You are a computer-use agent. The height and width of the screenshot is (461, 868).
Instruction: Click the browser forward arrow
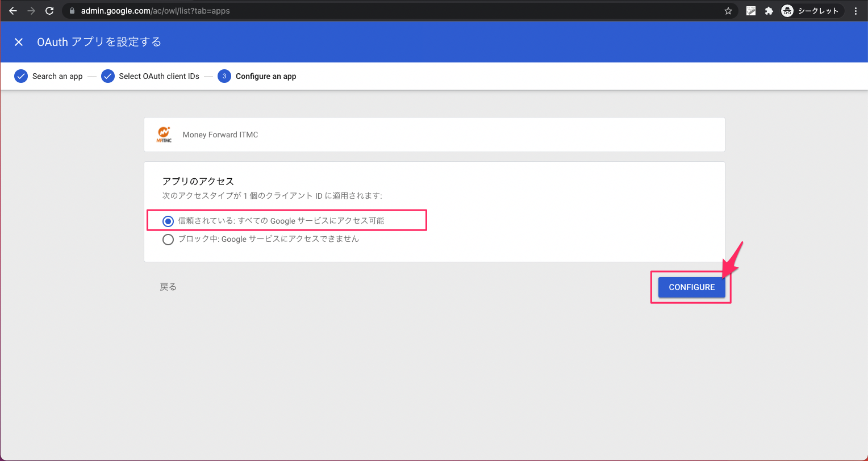pos(31,11)
